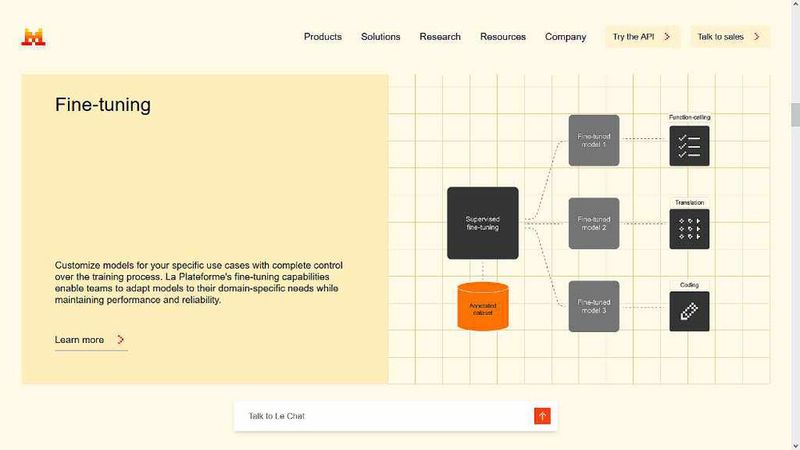Click the Translation icon tile
Image resolution: width=800 pixels, height=450 pixels.
click(x=689, y=229)
